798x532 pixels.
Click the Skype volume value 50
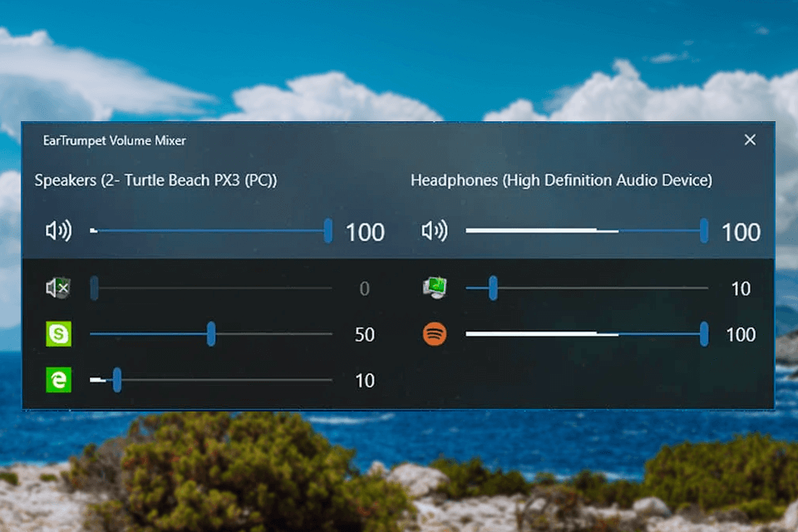coord(364,334)
